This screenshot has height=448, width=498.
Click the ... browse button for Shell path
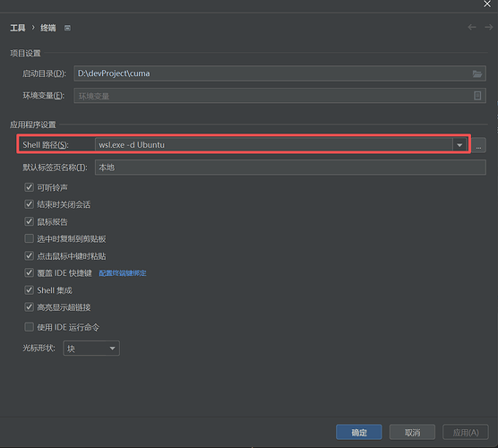pyautogui.click(x=478, y=145)
